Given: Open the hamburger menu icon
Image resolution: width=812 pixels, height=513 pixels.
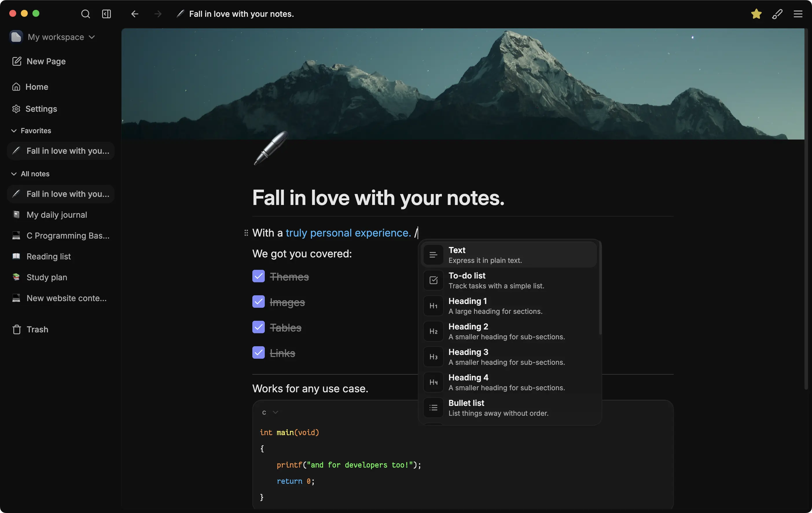Looking at the screenshot, I should point(798,14).
